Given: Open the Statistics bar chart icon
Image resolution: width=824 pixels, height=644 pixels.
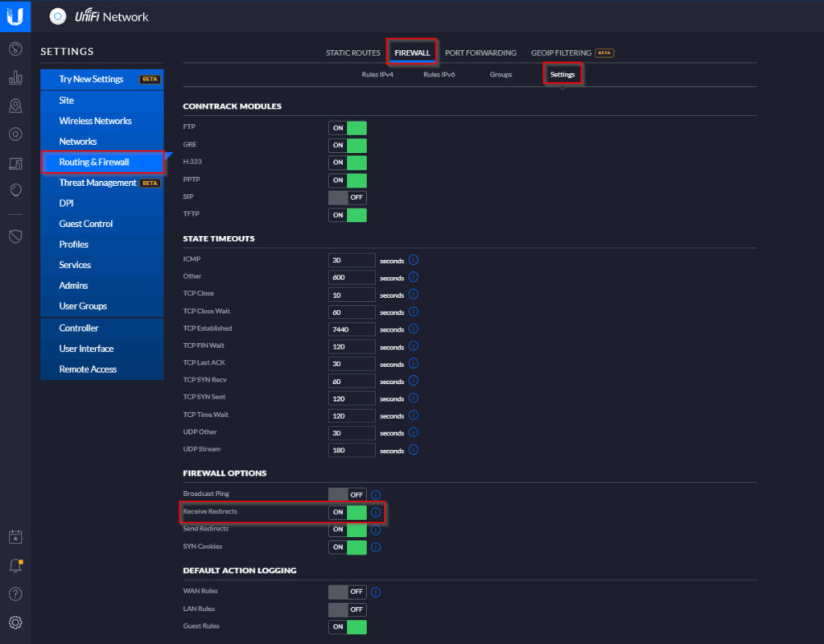Looking at the screenshot, I should point(15,78).
